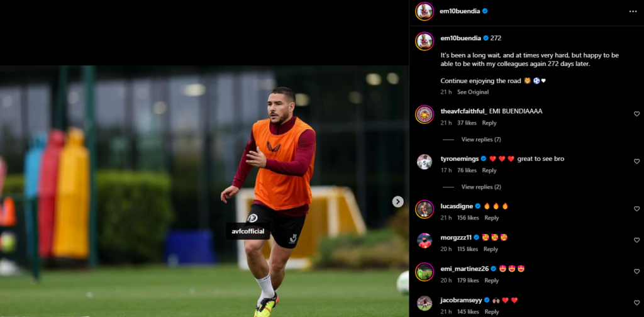Viewport: 644px width, 317px height.
Task: Expand View replies (7) under theavfcfaithful_
Action: [x=481, y=140]
